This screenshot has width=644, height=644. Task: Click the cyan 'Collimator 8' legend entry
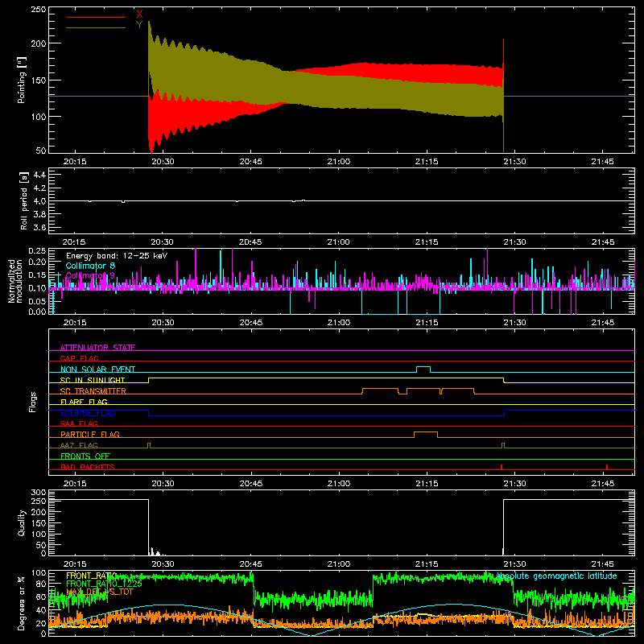pyautogui.click(x=90, y=266)
